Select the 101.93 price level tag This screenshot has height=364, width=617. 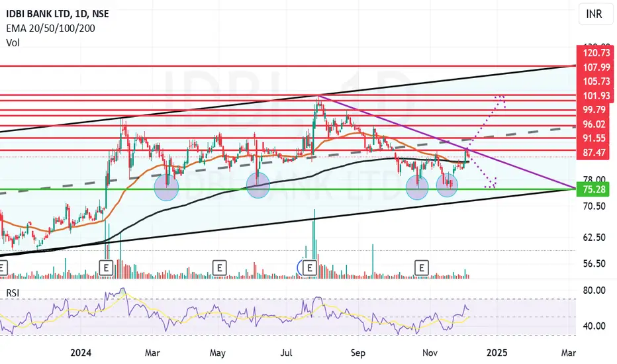[x=595, y=95]
